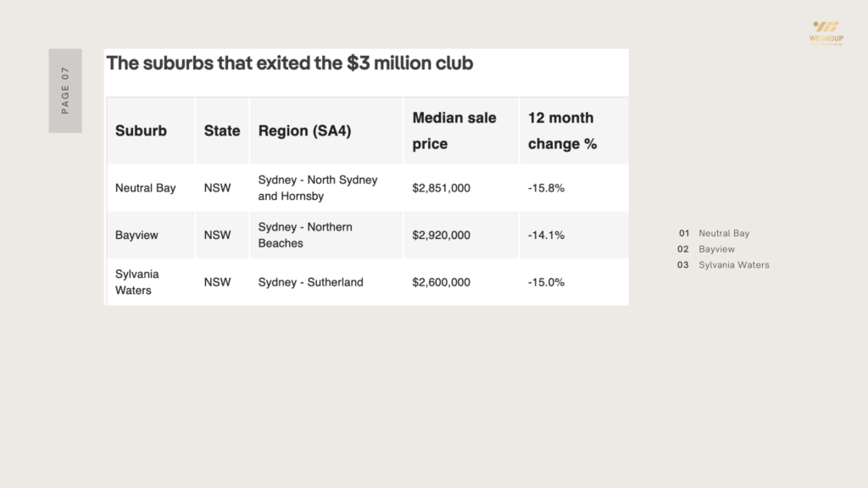Click the WEGROUP logo icon
The width and height of the screenshot is (868, 488).
[826, 27]
